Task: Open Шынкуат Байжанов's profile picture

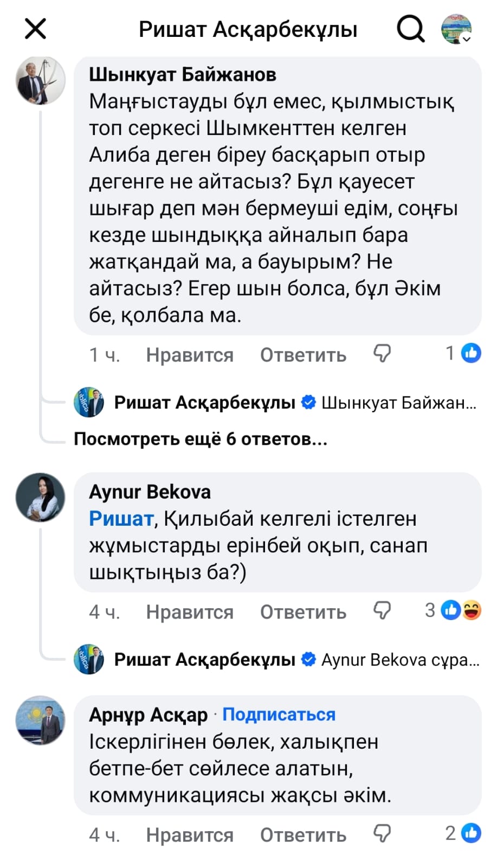Action: pyautogui.click(x=41, y=81)
